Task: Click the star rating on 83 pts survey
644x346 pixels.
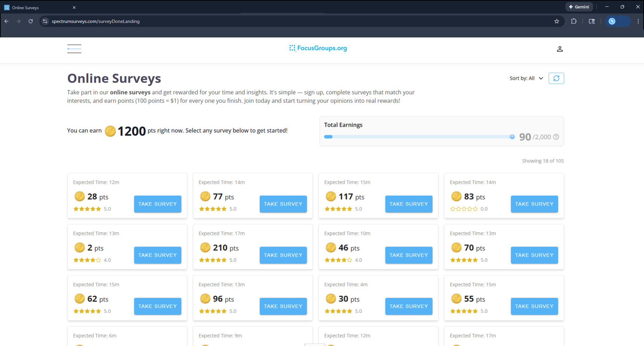Action: point(464,209)
